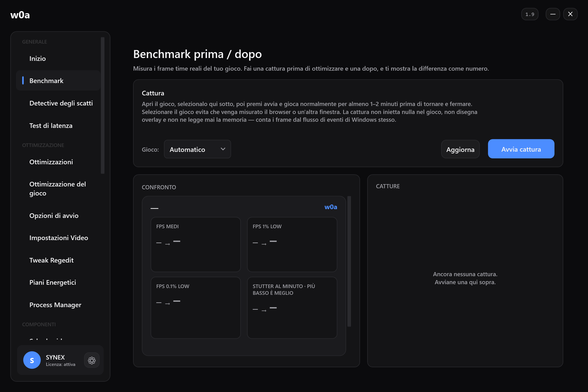This screenshot has height=392, width=588.
Task: Click the Cattura section title
Action: [x=153, y=93]
